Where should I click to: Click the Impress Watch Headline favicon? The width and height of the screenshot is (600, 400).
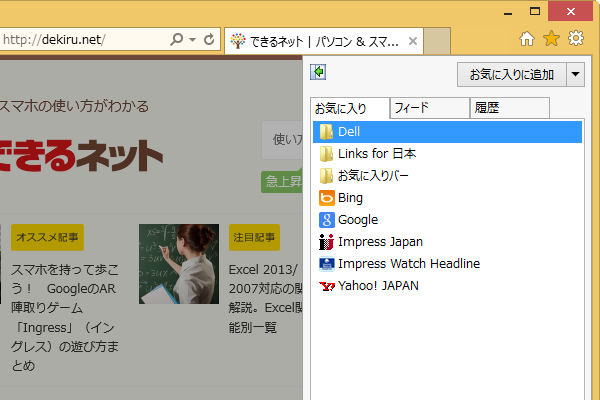click(327, 264)
